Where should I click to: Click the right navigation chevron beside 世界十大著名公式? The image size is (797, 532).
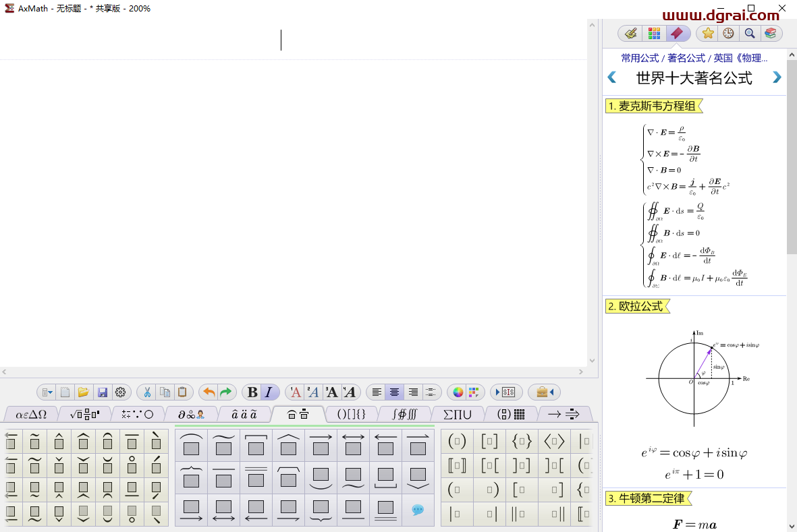coord(776,77)
